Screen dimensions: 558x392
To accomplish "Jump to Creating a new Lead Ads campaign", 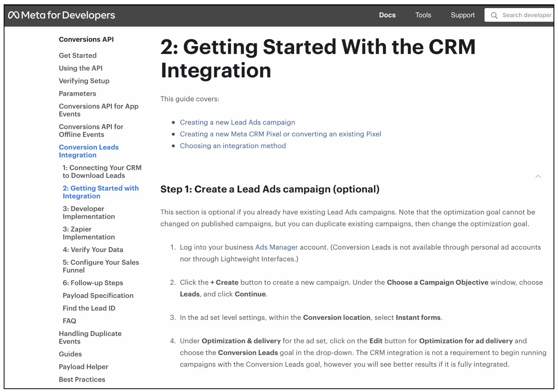I will [237, 122].
